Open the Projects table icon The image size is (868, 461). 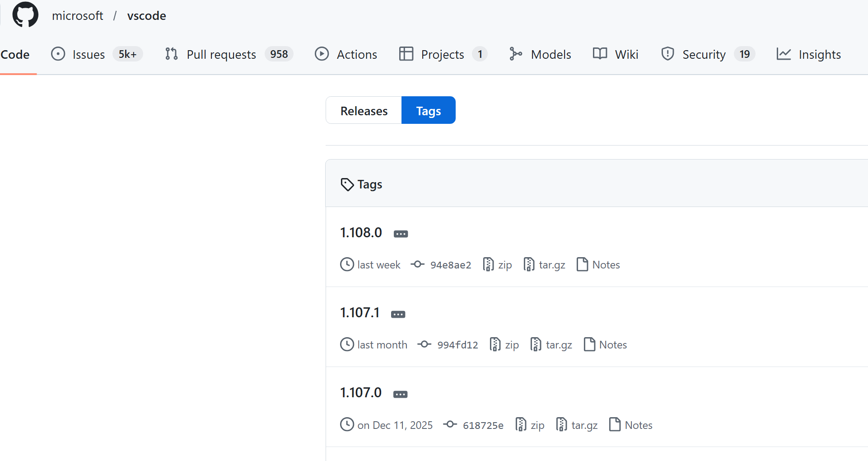tap(406, 54)
